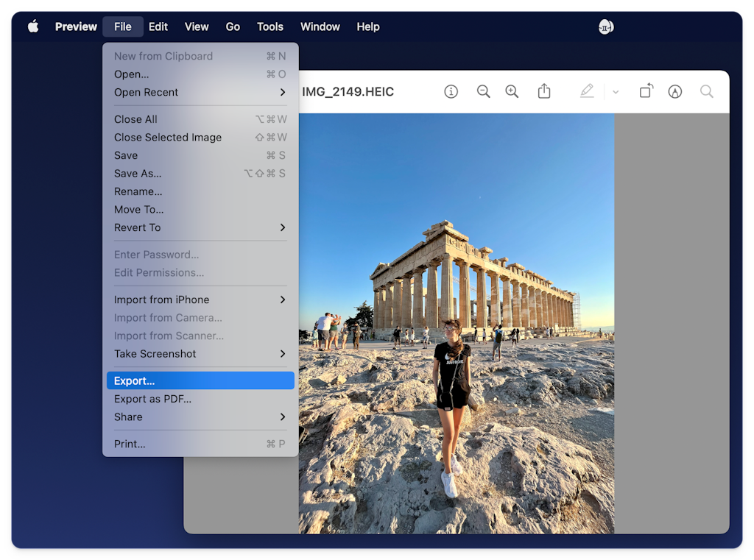This screenshot has width=754, height=560.
Task: Zoom in using the magnifier plus icon
Action: tap(512, 91)
